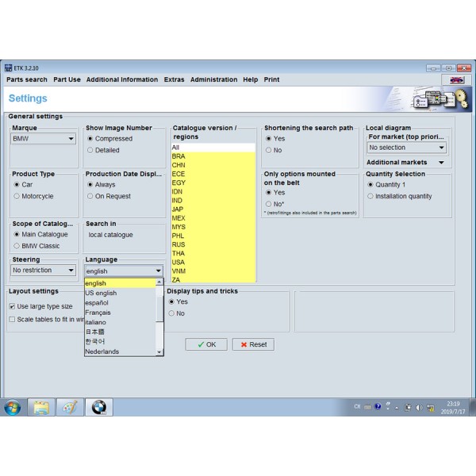The height and width of the screenshot is (476, 476).
Task: Open the Additional Information menu
Action: pyautogui.click(x=122, y=79)
